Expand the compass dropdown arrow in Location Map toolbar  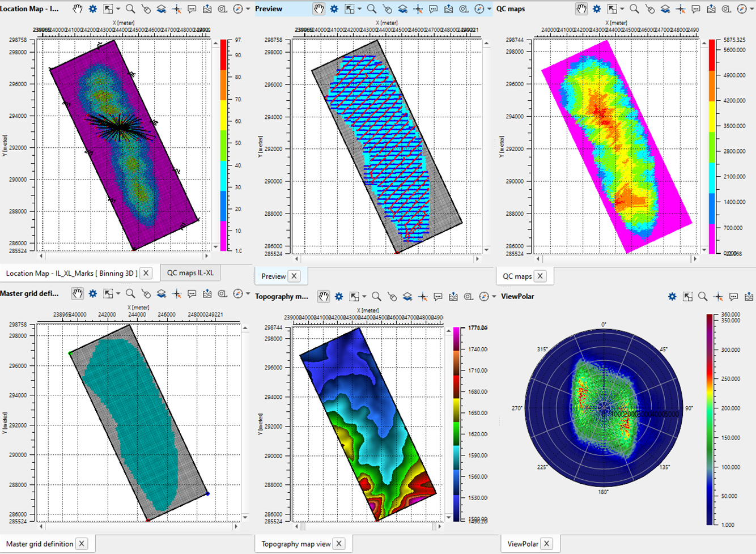click(x=248, y=9)
